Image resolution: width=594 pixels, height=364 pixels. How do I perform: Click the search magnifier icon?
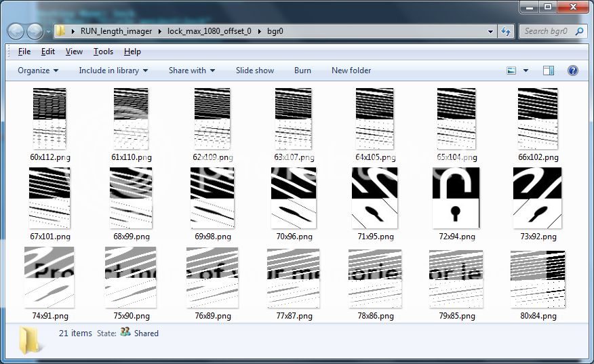[x=578, y=31]
